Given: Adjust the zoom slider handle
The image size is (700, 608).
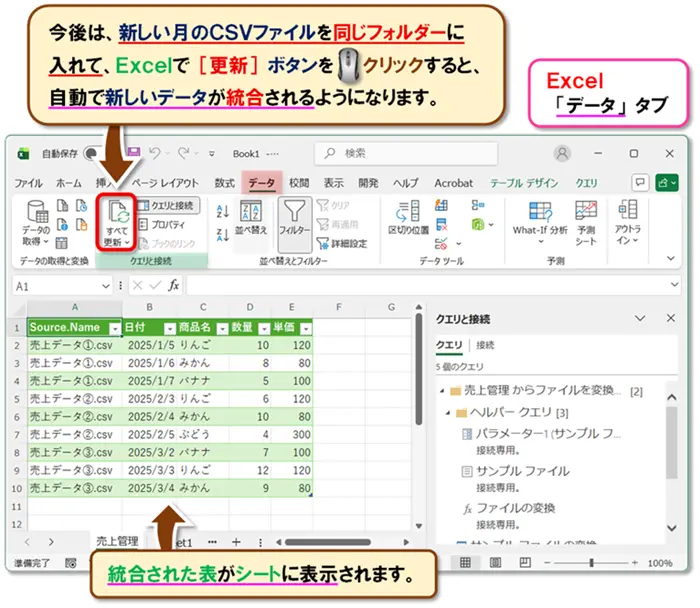Looking at the screenshot, I should pyautogui.click(x=592, y=562).
